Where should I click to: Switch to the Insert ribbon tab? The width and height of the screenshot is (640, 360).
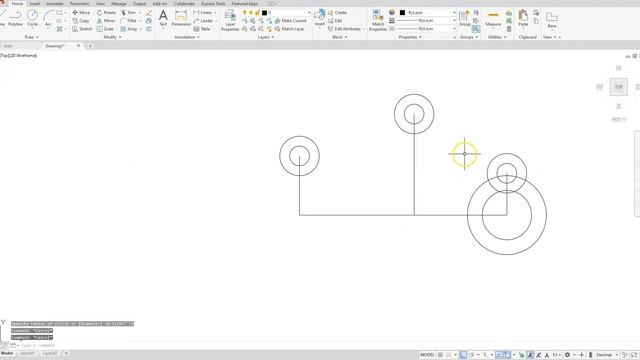click(x=35, y=4)
